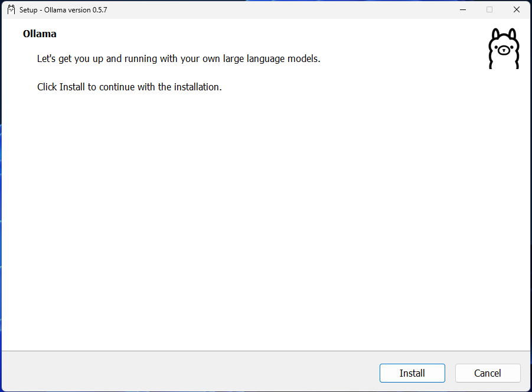Click the large llama illustration
Viewport: 532px width, 392px height.
[x=504, y=48]
